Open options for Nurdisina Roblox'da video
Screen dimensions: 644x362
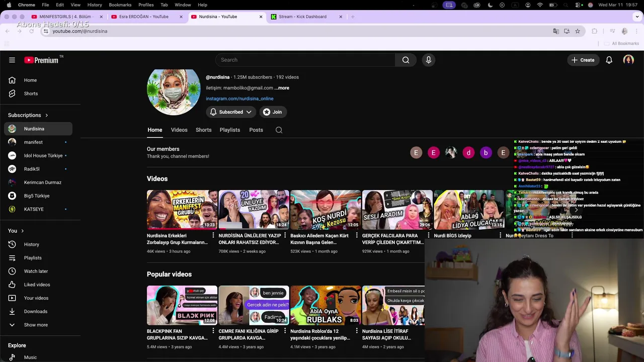click(357, 331)
